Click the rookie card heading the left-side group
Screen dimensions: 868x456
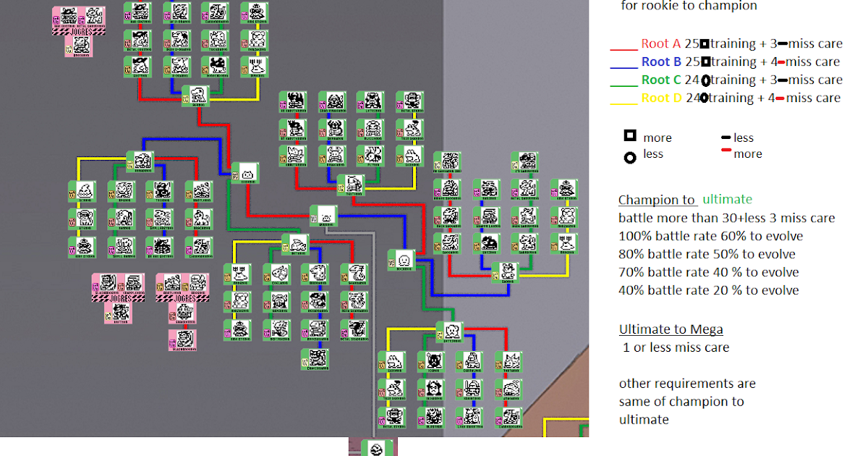pyautogui.click(x=140, y=161)
